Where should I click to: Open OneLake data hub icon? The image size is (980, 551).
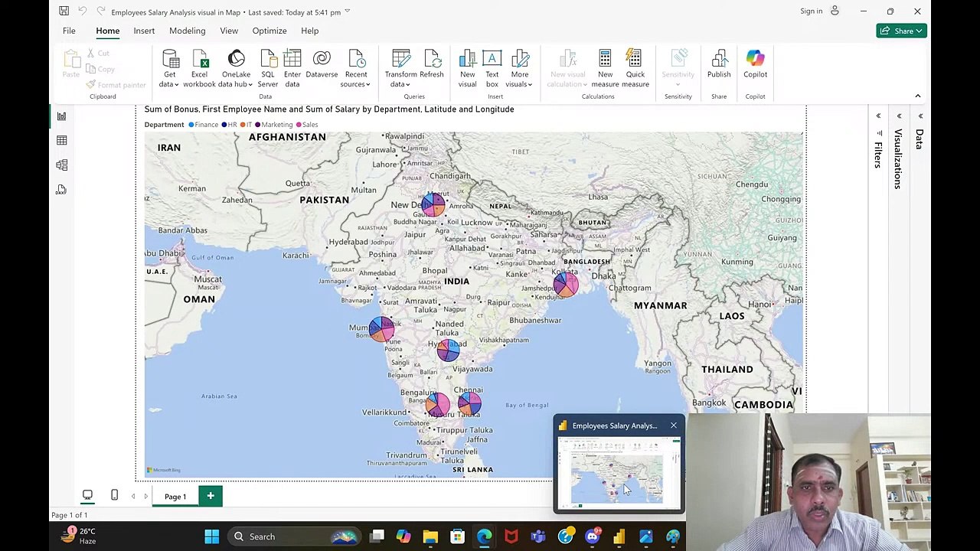coord(236,59)
